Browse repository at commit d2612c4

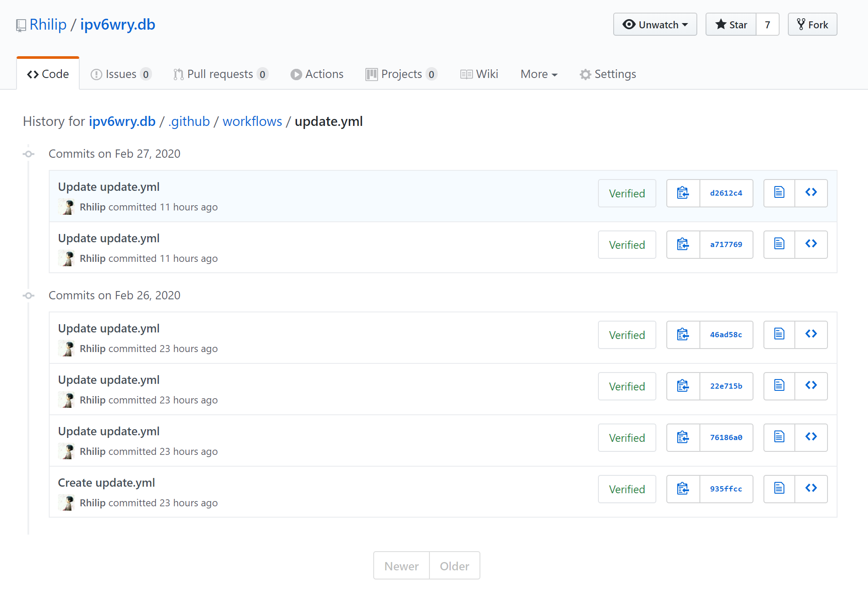(x=811, y=193)
